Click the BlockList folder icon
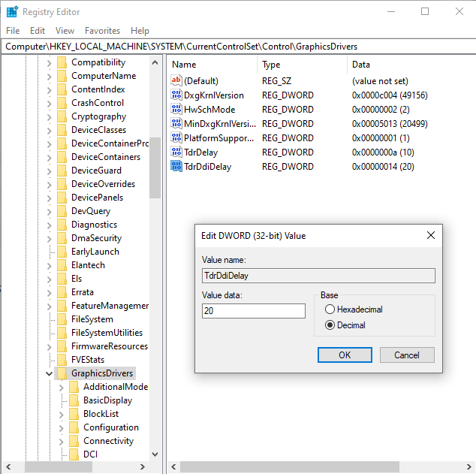The image size is (476, 474). (x=74, y=414)
